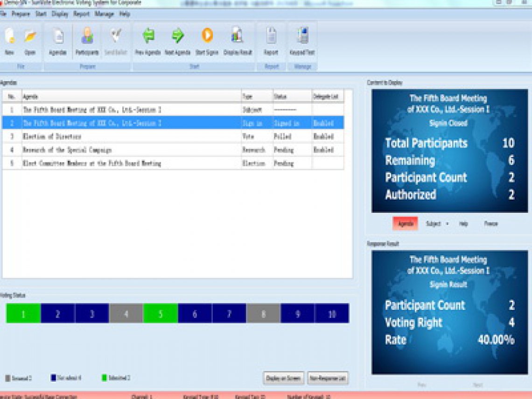This screenshot has width=532, height=399.
Task: Click the Content to Display preview thumbnail
Action: (449, 151)
